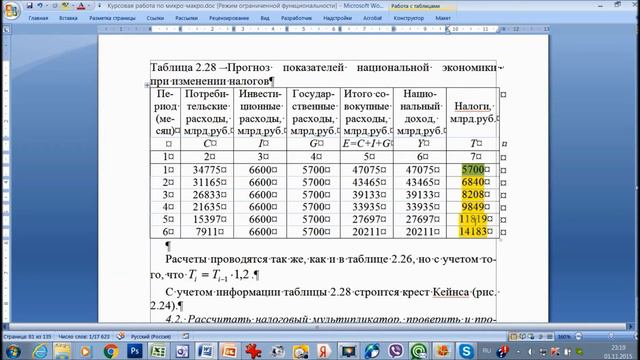Open PowerPoint from taskbar
The image size is (640, 360).
(x=230, y=351)
